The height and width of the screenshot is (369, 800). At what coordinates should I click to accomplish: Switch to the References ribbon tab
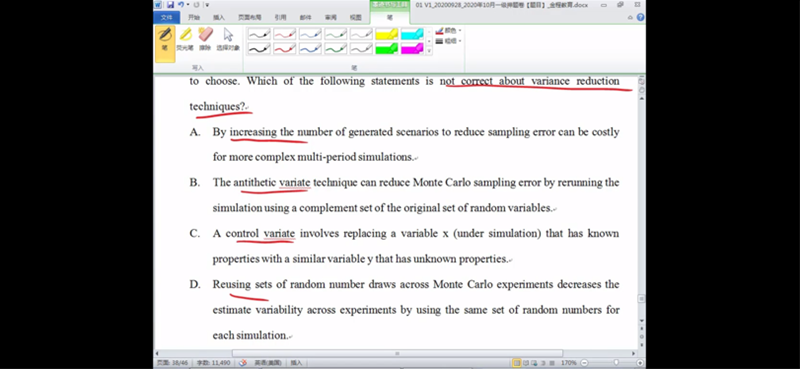280,17
